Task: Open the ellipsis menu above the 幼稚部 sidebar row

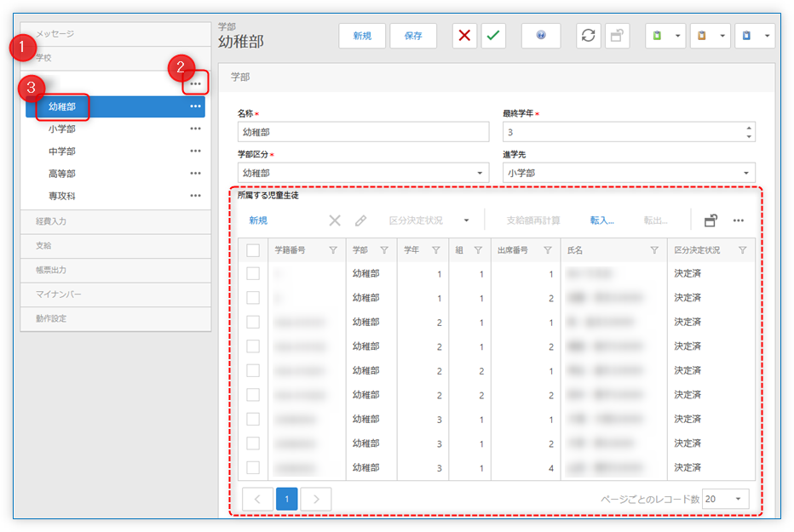Action: click(195, 83)
